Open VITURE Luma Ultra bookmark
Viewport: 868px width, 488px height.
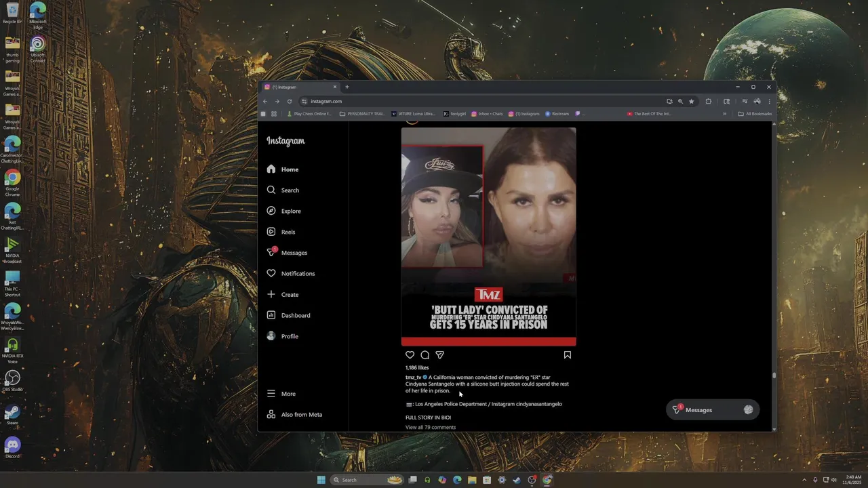coord(414,114)
